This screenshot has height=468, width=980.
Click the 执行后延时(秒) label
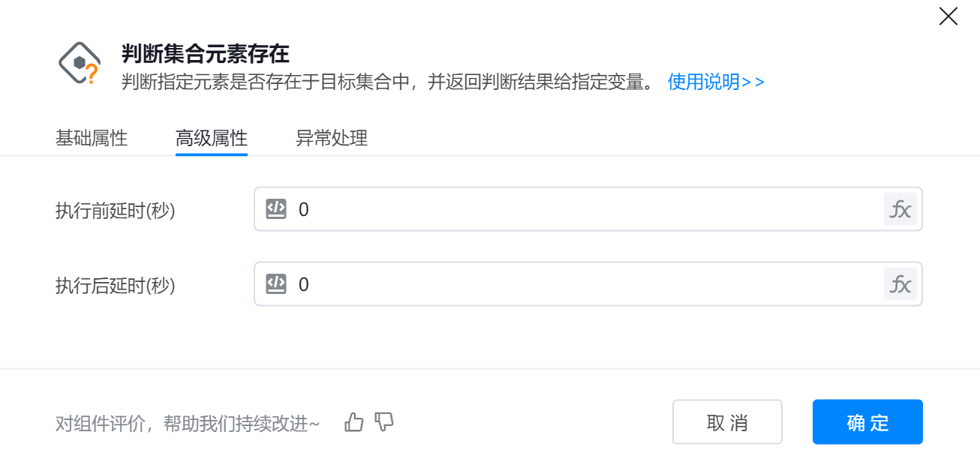[x=116, y=286]
